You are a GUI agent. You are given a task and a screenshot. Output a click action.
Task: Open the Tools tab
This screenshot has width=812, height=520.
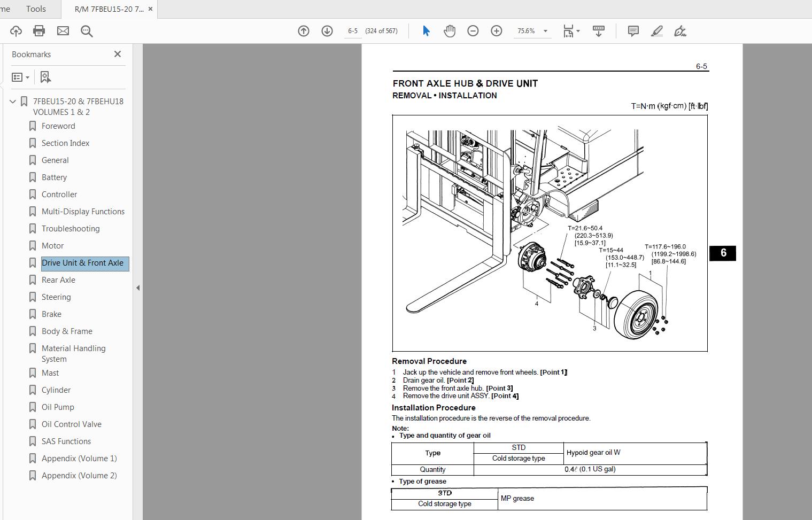point(36,9)
